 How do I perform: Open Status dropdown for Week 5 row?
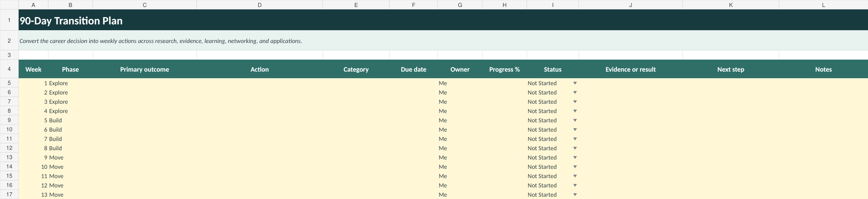tap(575, 120)
